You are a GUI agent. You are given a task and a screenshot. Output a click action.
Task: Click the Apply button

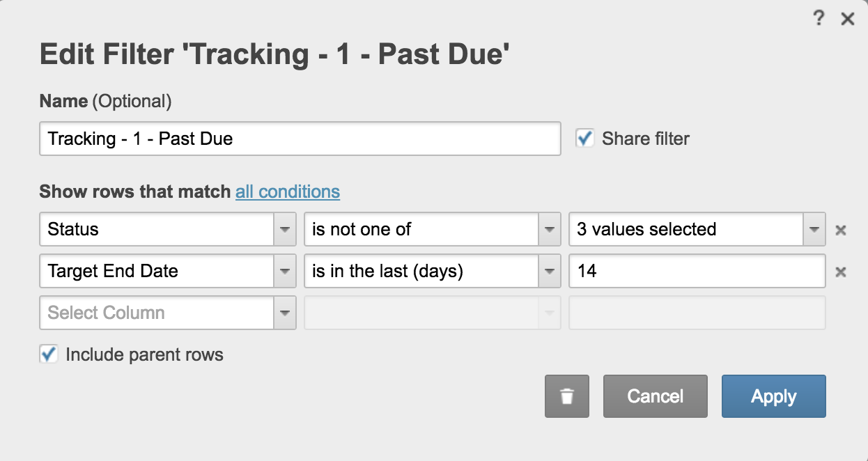(x=774, y=396)
